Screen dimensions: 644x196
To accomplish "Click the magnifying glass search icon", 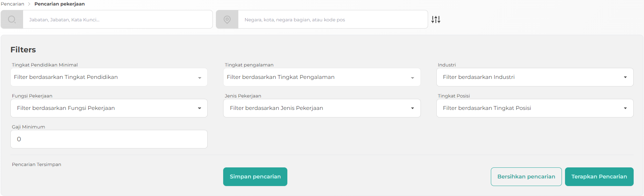I will pos(12,19).
